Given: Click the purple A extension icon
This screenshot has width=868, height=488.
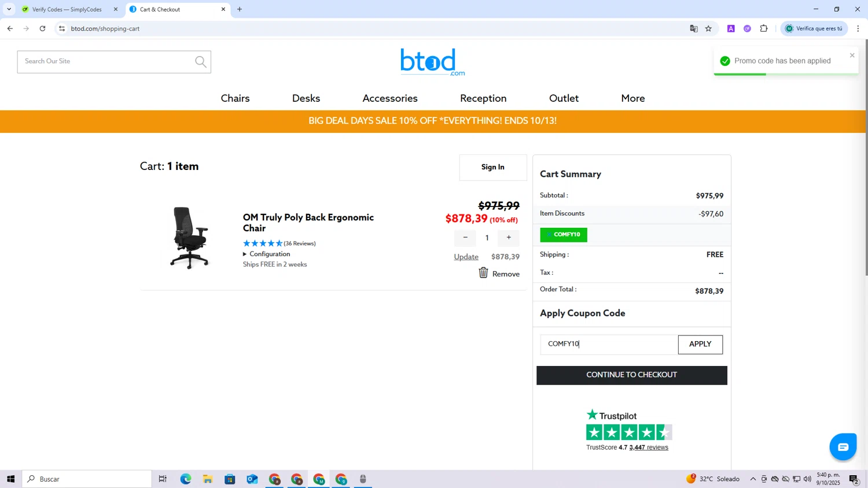Looking at the screenshot, I should 731,28.
